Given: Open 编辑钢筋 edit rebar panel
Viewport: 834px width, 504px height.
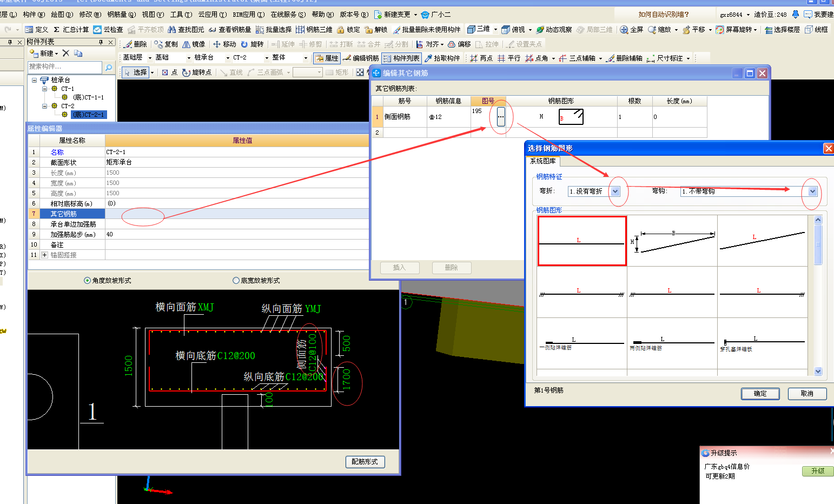Looking at the screenshot, I should point(361,58).
